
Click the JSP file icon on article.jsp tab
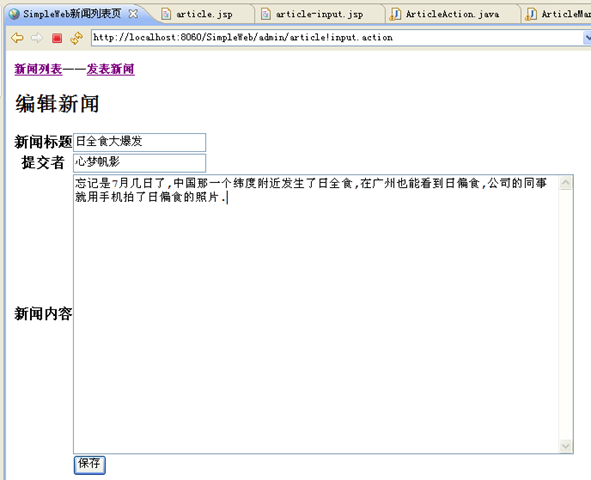pos(166,14)
